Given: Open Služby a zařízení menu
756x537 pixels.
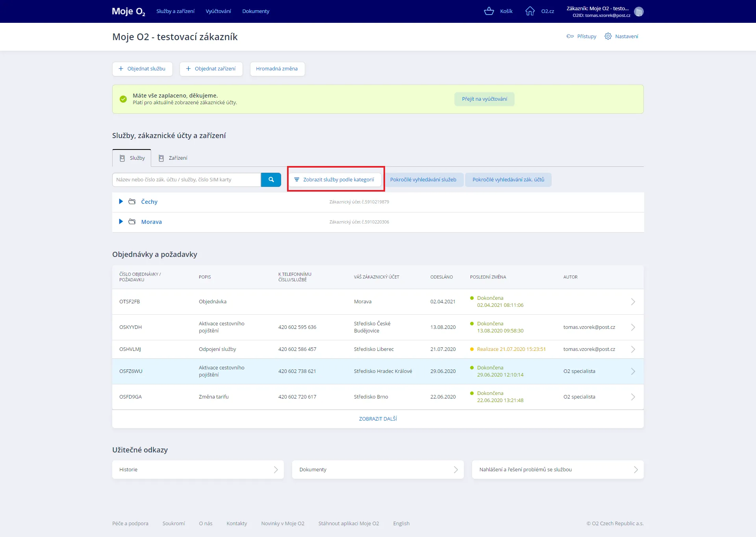Looking at the screenshot, I should (175, 11).
